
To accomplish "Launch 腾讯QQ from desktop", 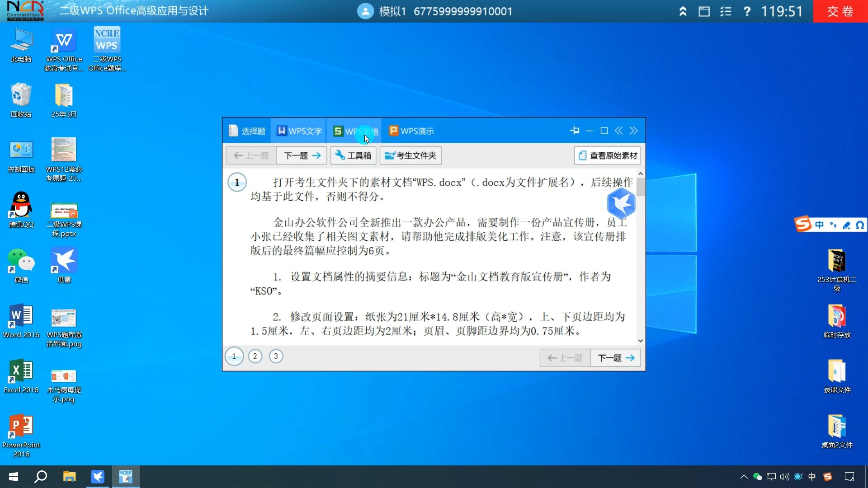I will (21, 211).
